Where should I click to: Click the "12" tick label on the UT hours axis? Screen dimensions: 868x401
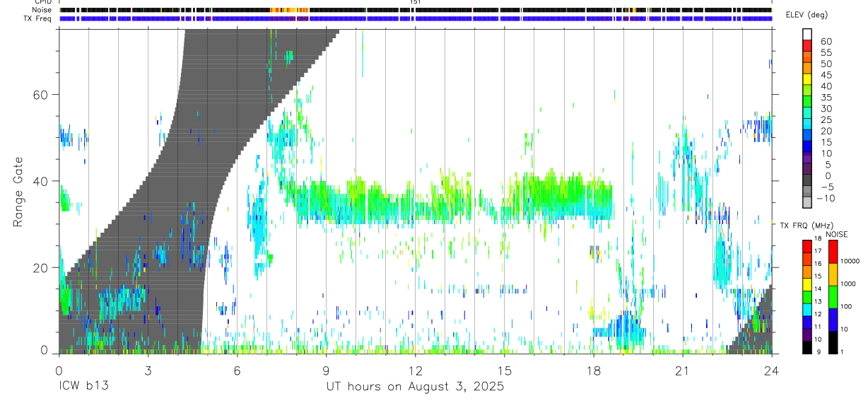[415, 371]
